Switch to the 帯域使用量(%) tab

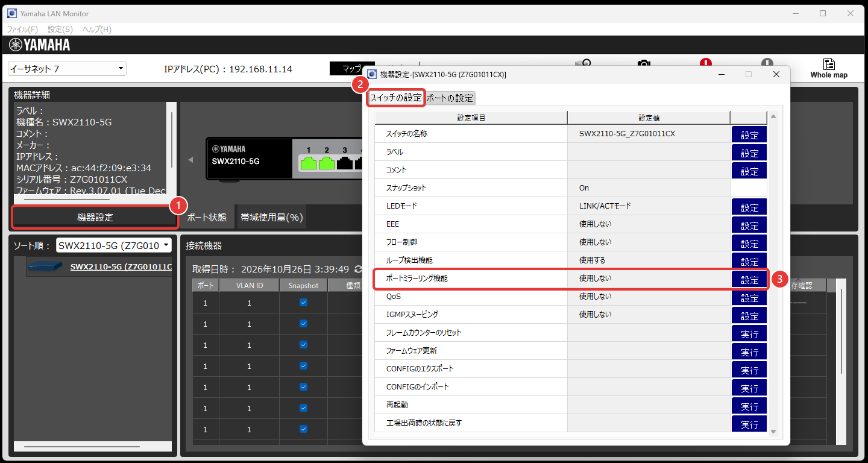[x=271, y=217]
